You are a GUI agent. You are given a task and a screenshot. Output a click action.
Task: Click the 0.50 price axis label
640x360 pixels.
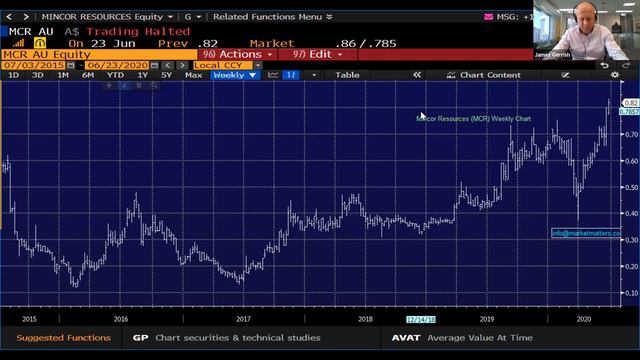coord(631,188)
